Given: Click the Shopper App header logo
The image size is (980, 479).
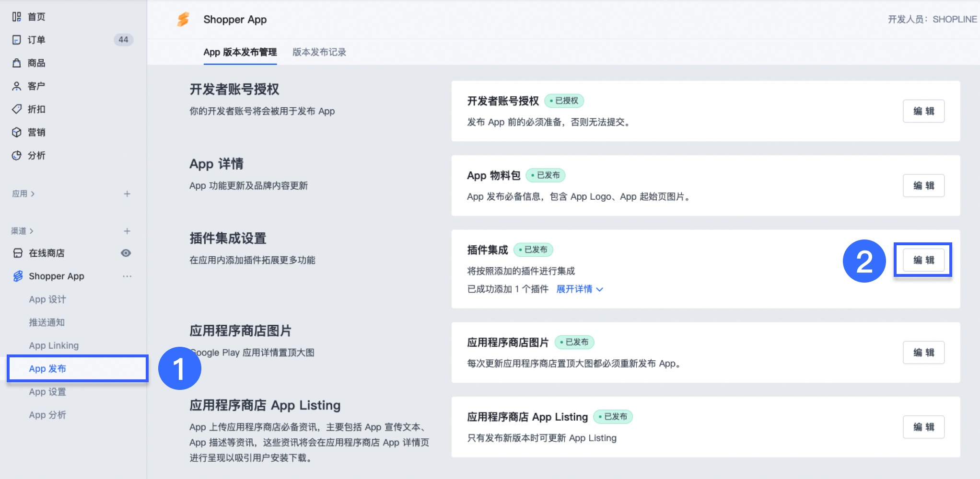Looking at the screenshot, I should coord(183,20).
